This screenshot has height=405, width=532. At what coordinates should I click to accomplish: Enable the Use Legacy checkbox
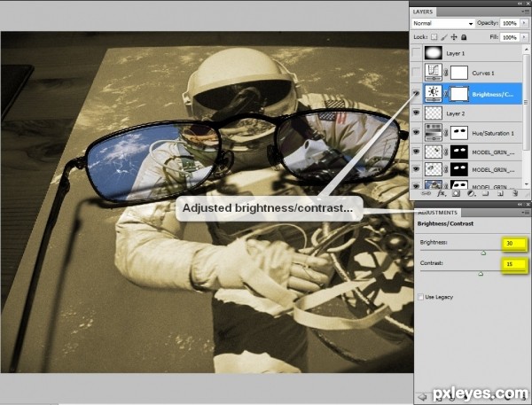tap(420, 297)
